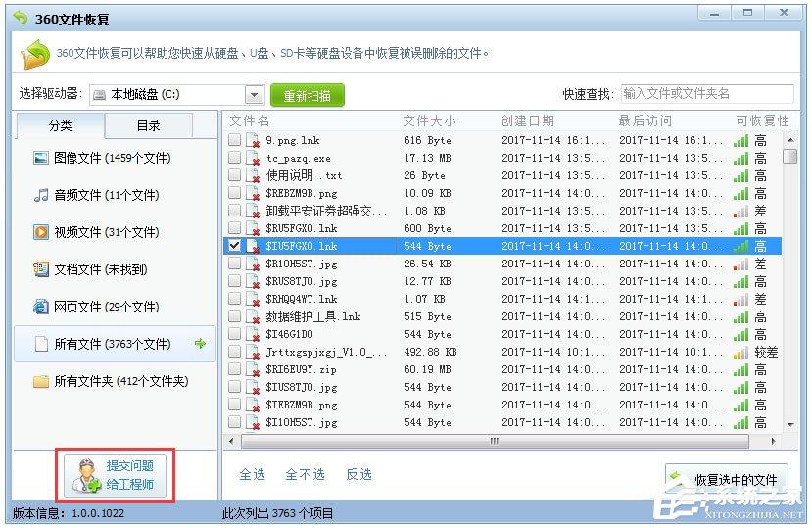Click the file icon of $IEBZM9B.png
The width and height of the screenshot is (812, 528).
(x=253, y=405)
